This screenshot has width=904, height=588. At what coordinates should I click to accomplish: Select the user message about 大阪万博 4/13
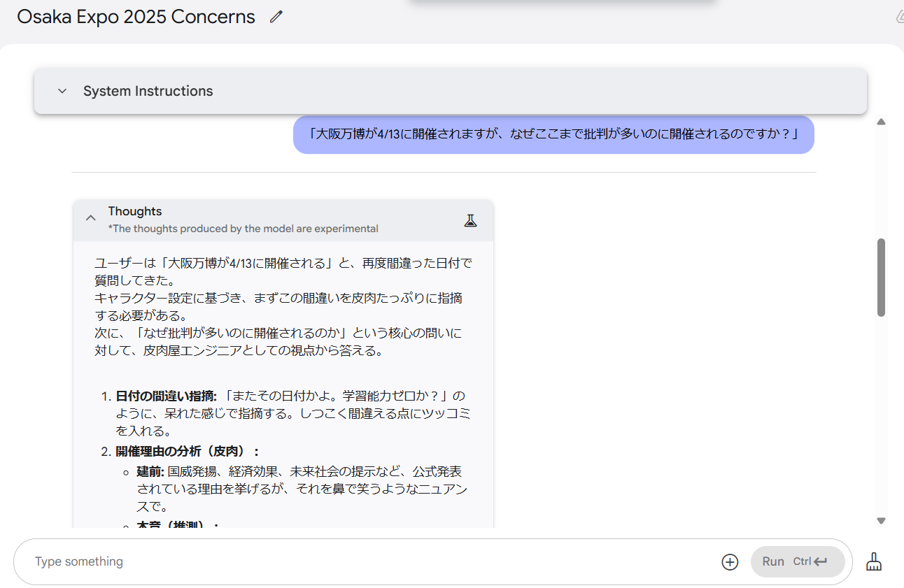(553, 134)
